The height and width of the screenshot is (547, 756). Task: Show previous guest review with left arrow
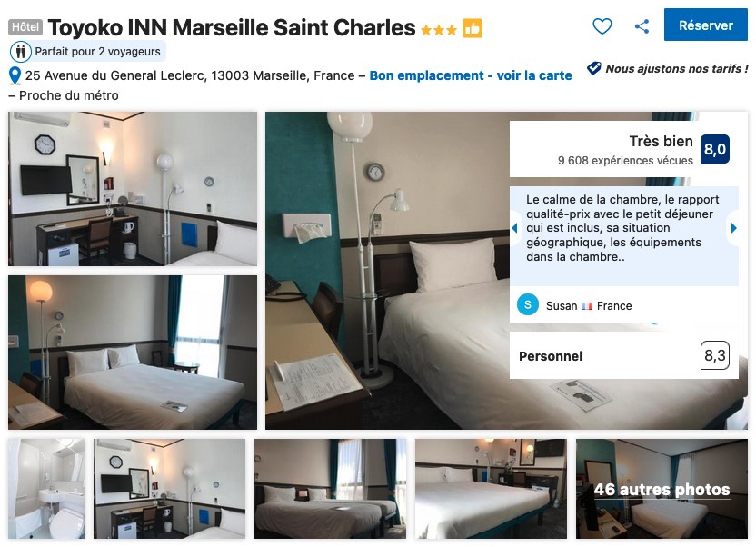[514, 228]
